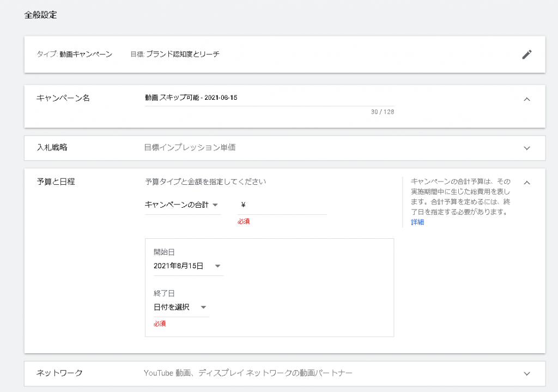The width and height of the screenshot is (558, 392).
Task: Click the 入札戦略 row label
Action: [x=52, y=147]
